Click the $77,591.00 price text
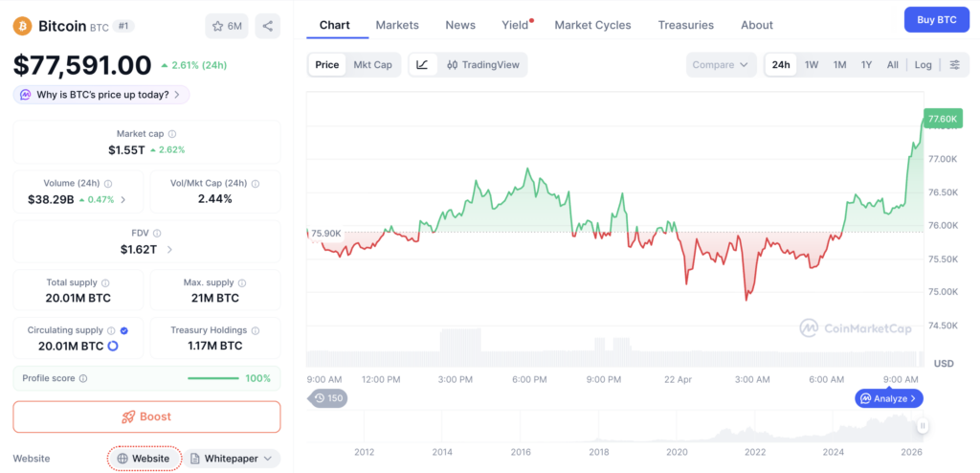This screenshot has height=473, width=980. tap(82, 66)
